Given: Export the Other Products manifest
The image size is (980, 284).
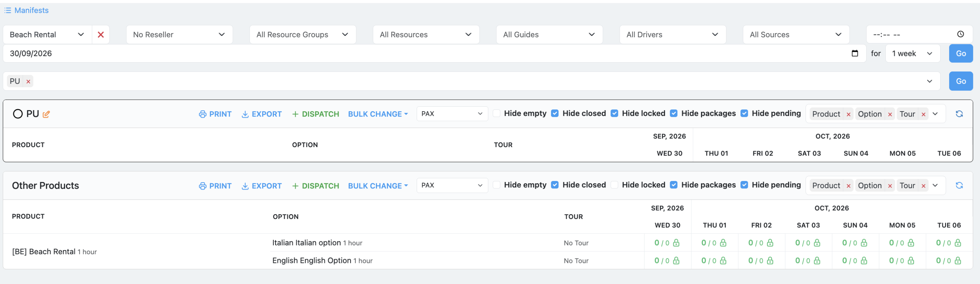Looking at the screenshot, I should (261, 186).
